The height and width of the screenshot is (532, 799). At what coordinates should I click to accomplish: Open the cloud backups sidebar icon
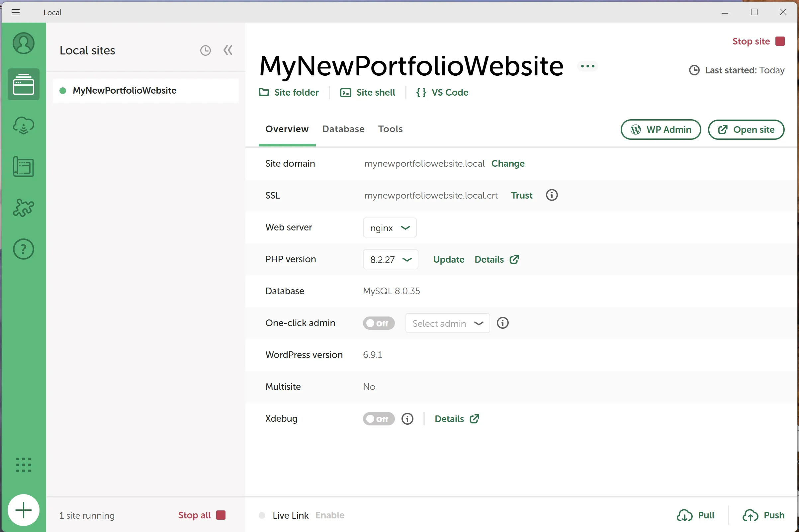(23, 125)
